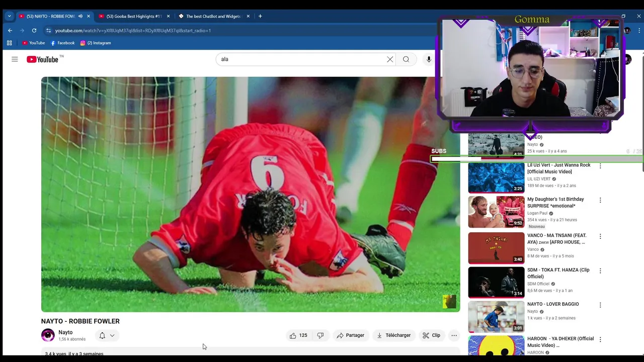The height and width of the screenshot is (362, 644).
Task: Close the NAYTO - ROBBIE FOWLER tab
Action: pyautogui.click(x=89, y=16)
